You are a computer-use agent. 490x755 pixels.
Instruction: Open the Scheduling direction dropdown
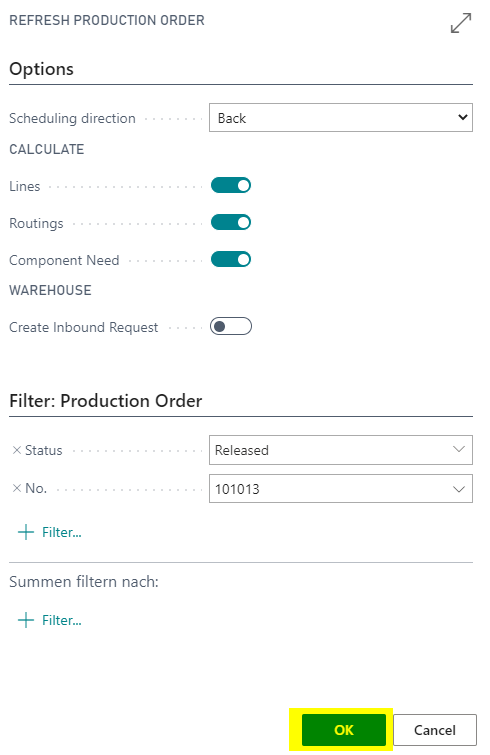(x=341, y=117)
